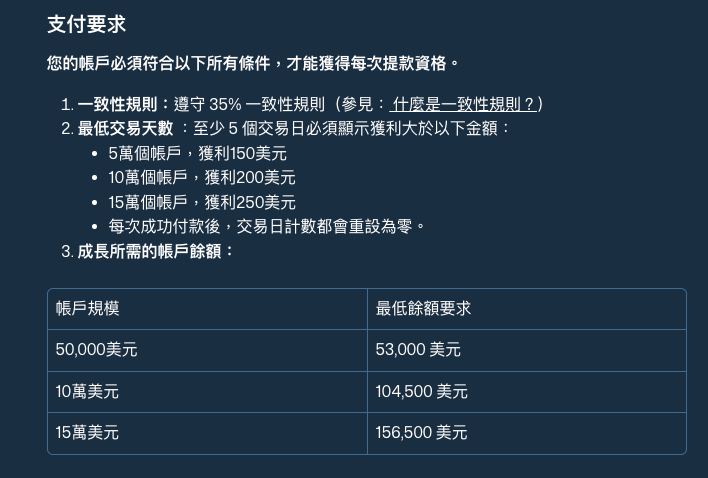This screenshot has height=478, width=708.
Task: Click the 您的帳戶必須符合以下所有條件 intro sentence
Action: pos(252,63)
